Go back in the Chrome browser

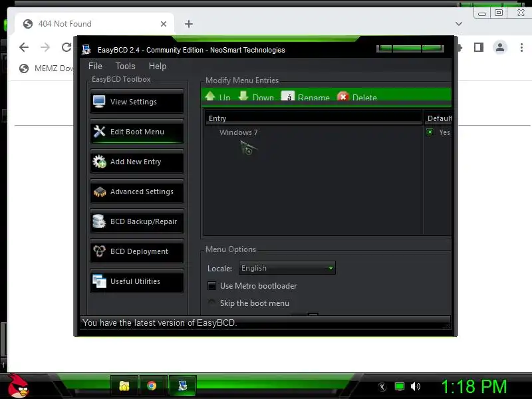(x=24, y=47)
